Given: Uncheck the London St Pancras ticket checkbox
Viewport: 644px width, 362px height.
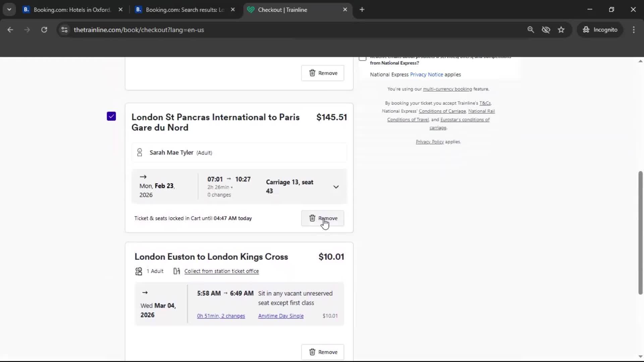Looking at the screenshot, I should [x=111, y=116].
